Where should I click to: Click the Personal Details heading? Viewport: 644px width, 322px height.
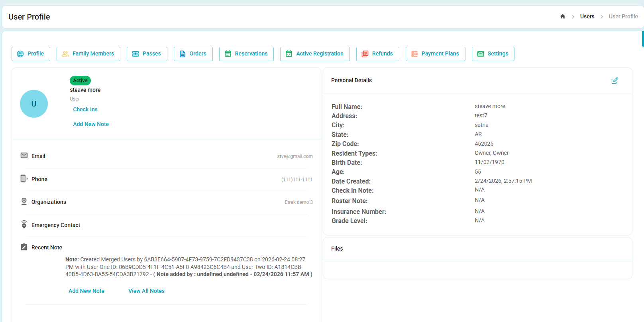pyautogui.click(x=351, y=80)
